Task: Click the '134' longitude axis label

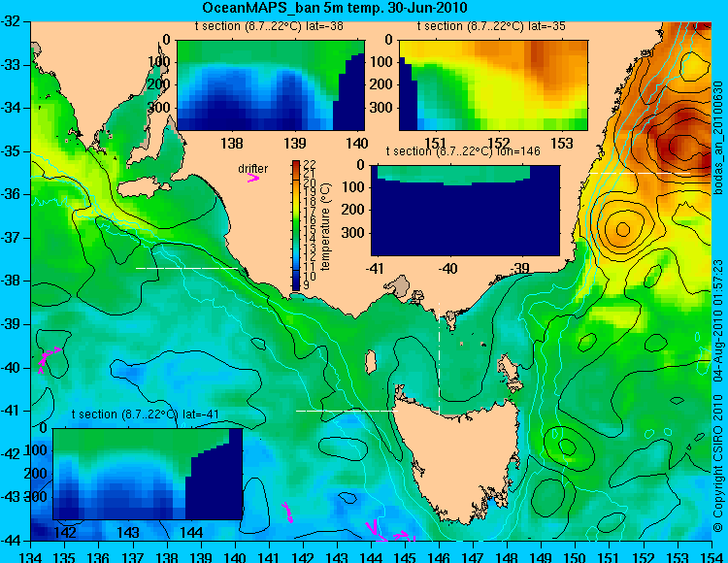Action: click(x=31, y=557)
